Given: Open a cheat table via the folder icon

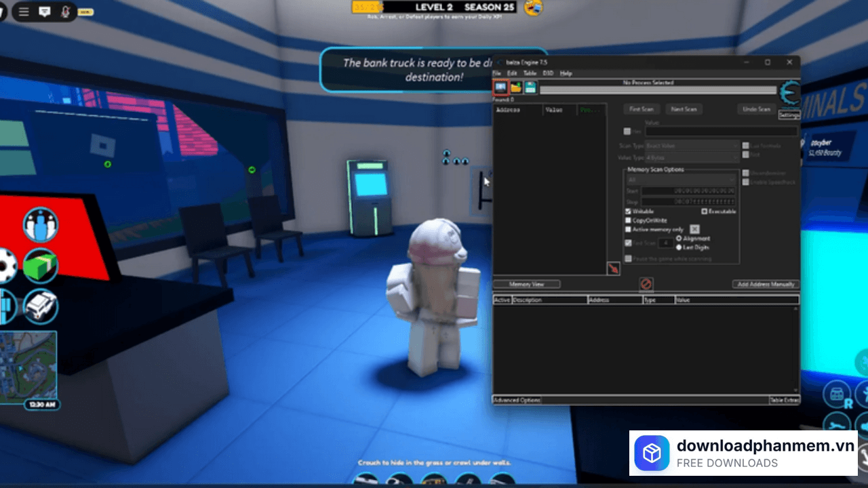Looking at the screenshot, I should click(515, 87).
